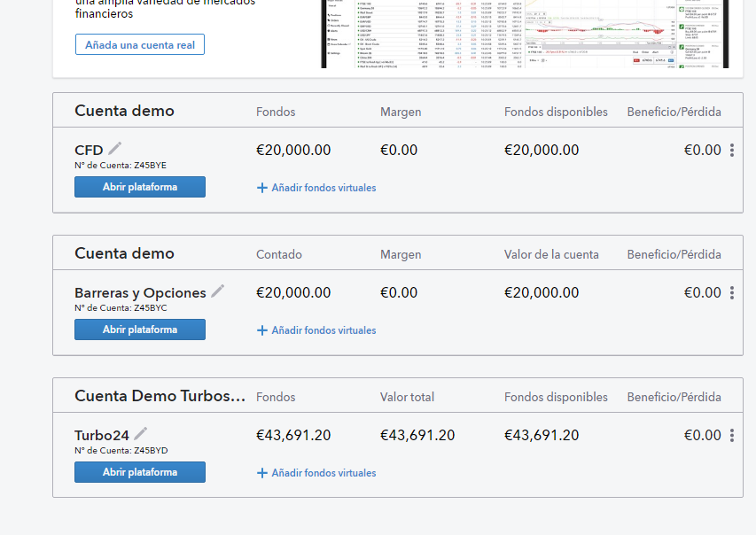
Task: Click the Barreras y Opciones account title
Action: (140, 292)
